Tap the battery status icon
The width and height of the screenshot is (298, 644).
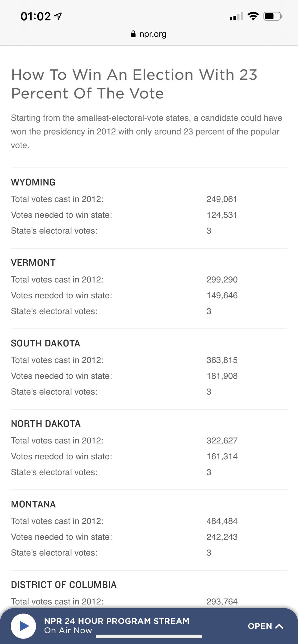coord(273,16)
